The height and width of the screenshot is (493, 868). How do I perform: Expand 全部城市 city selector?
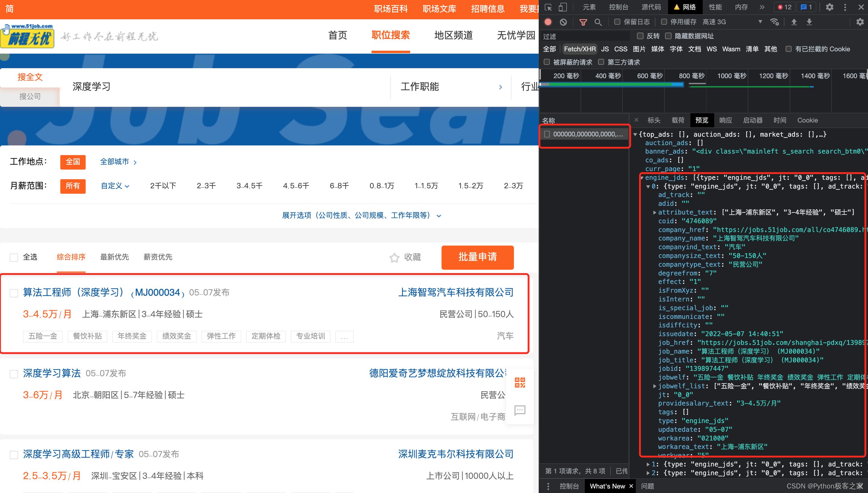pyautogui.click(x=119, y=162)
